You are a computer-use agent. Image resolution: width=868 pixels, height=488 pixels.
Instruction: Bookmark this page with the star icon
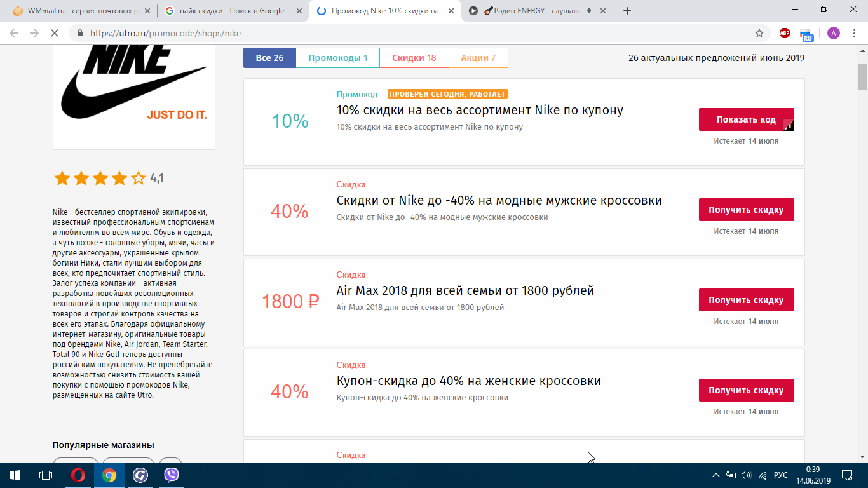pos(759,33)
